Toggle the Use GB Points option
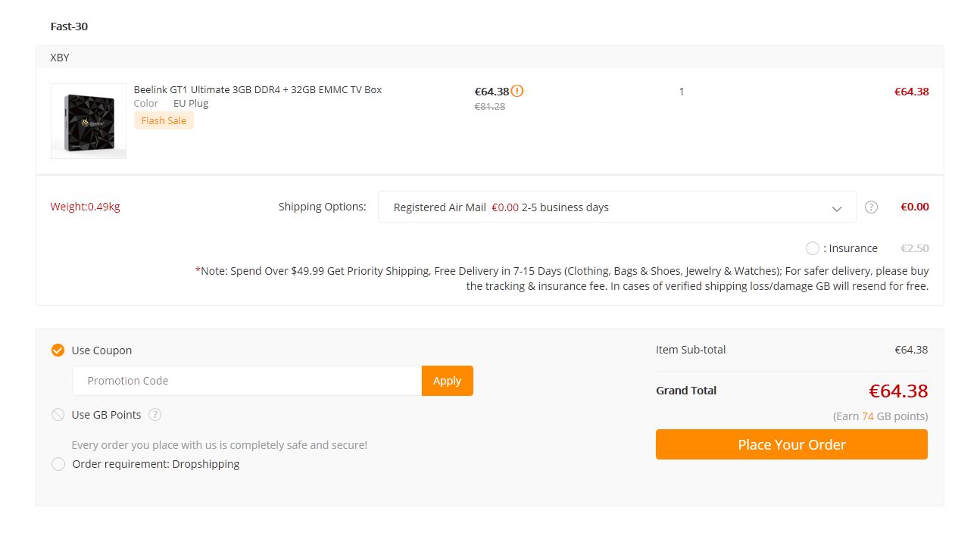980x542 pixels. [x=58, y=414]
